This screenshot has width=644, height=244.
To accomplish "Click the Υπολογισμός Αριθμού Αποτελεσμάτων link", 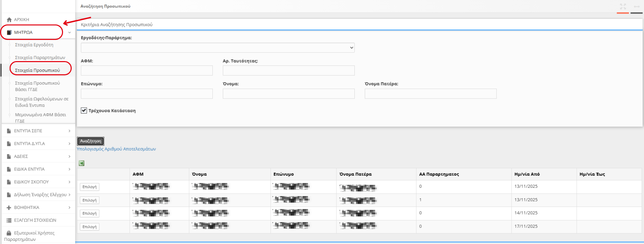I will pos(116,149).
